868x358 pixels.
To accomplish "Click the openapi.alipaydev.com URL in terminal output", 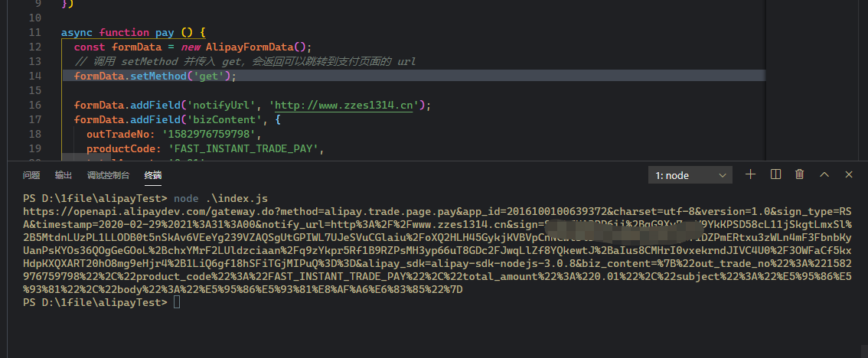I will tap(436, 251).
